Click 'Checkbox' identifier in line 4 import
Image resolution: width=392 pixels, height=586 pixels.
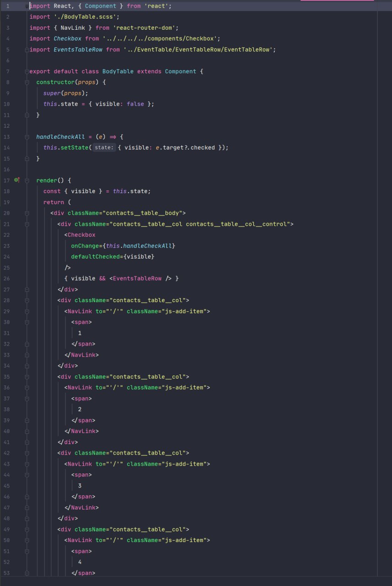coord(68,39)
